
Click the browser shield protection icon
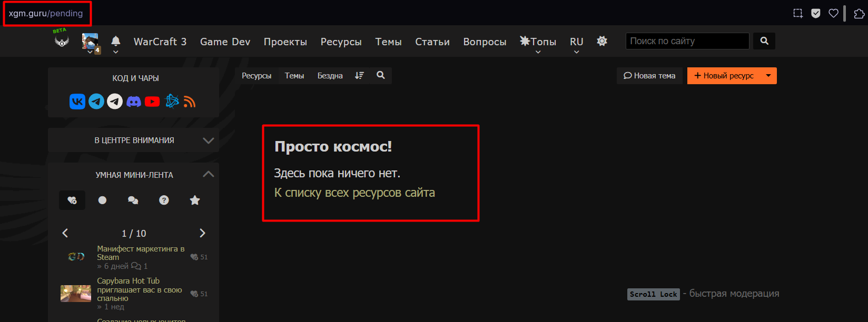pyautogui.click(x=816, y=14)
